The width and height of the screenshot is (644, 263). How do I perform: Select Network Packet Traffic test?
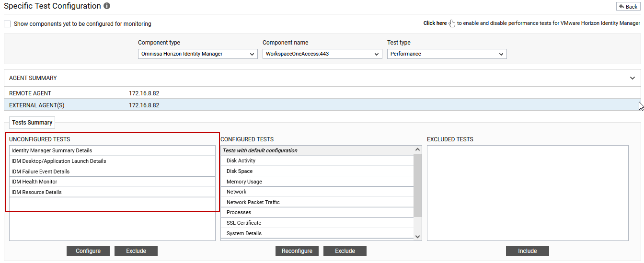point(317,202)
